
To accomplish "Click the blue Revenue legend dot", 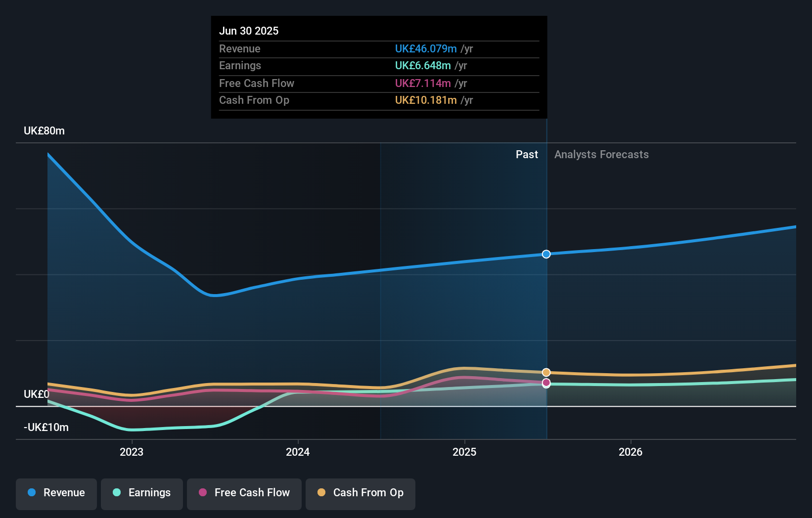I will 31,493.
